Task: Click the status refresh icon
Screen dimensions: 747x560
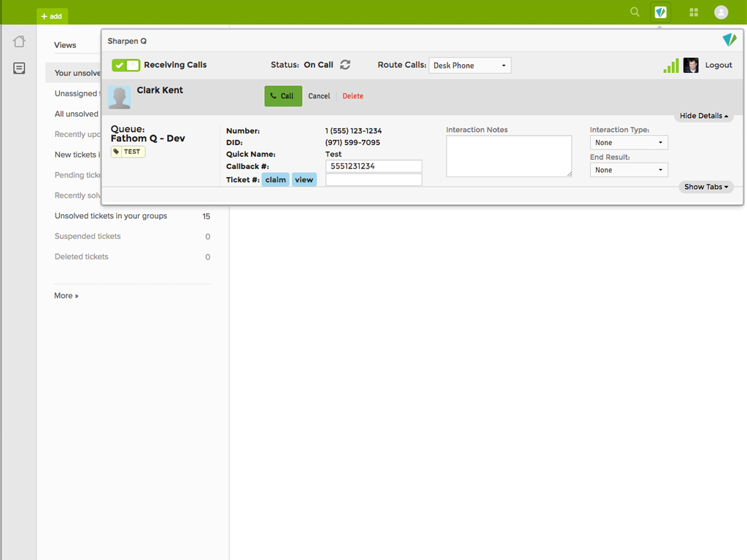Action: (345, 65)
